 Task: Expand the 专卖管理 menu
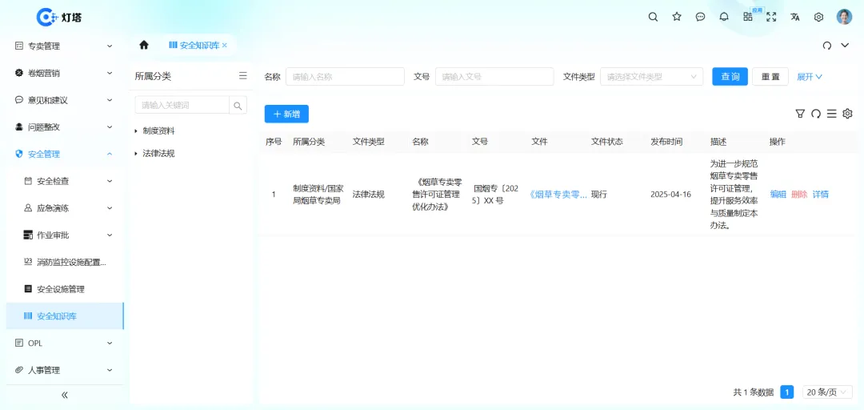64,46
